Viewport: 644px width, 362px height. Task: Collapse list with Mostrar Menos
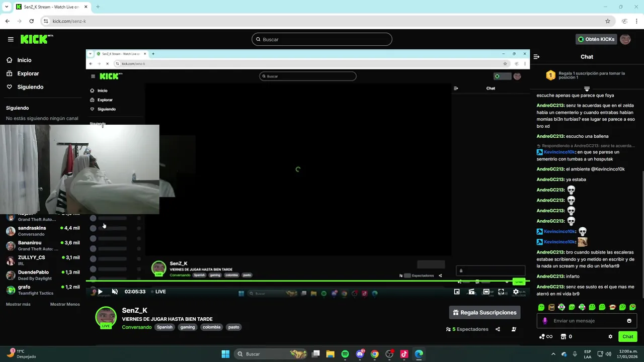(x=65, y=304)
